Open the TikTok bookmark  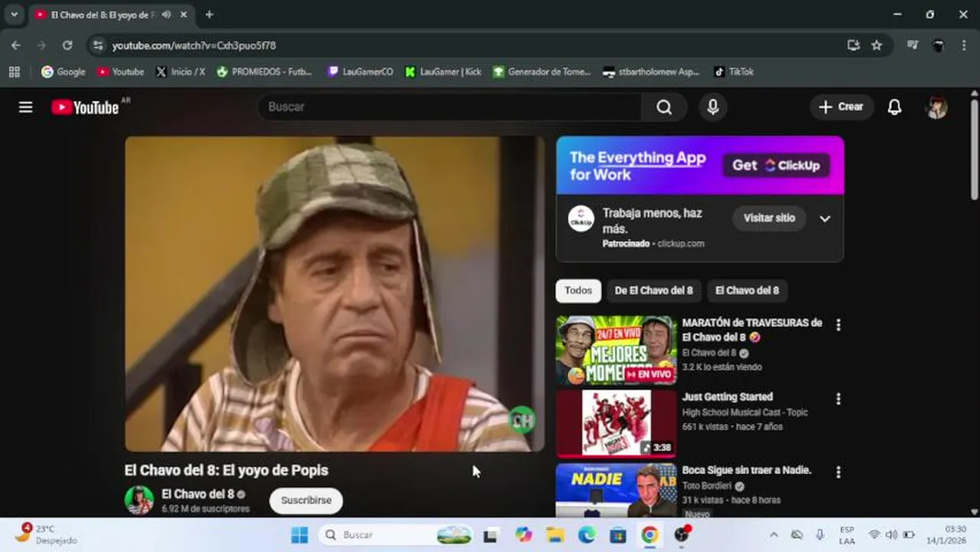734,71
